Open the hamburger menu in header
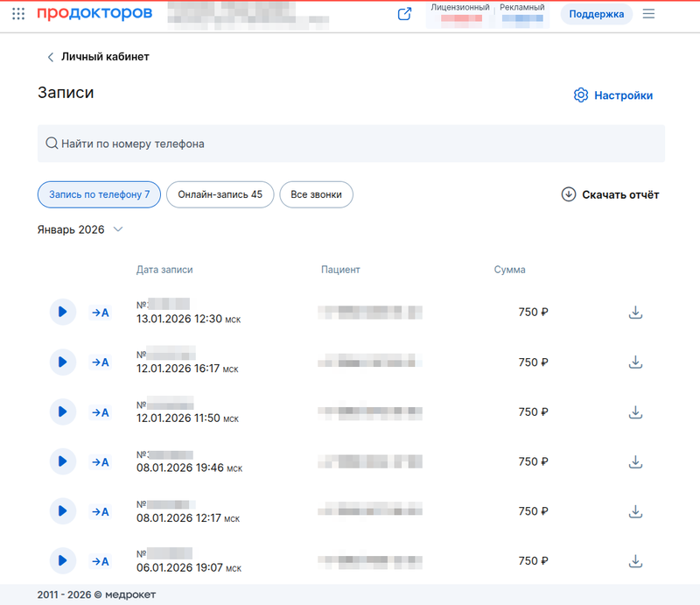 pyautogui.click(x=648, y=14)
